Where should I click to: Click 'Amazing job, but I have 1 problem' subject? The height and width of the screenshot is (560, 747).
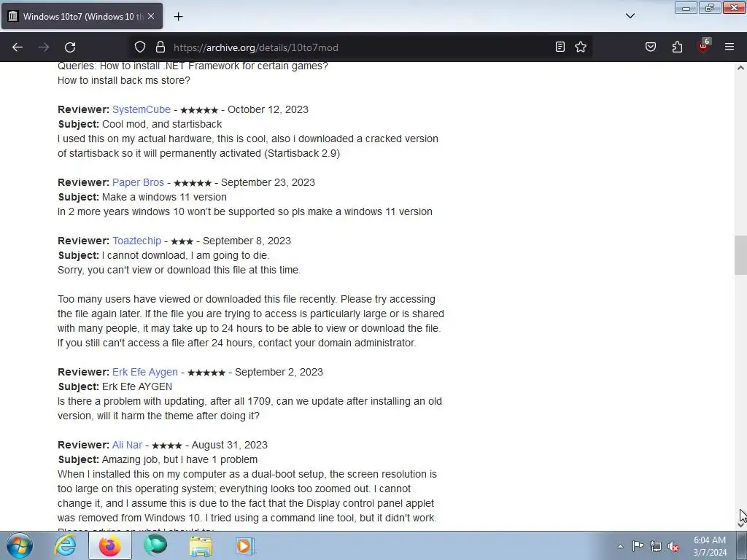[x=179, y=459]
